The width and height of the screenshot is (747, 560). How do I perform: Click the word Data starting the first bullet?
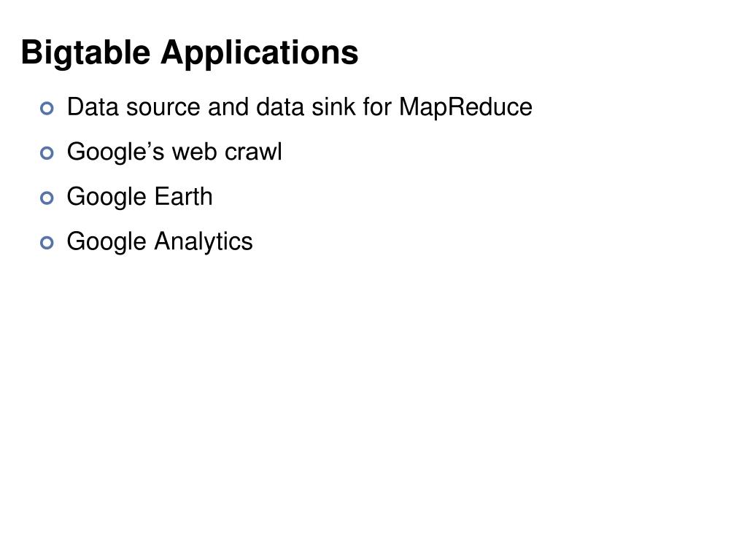(x=93, y=106)
